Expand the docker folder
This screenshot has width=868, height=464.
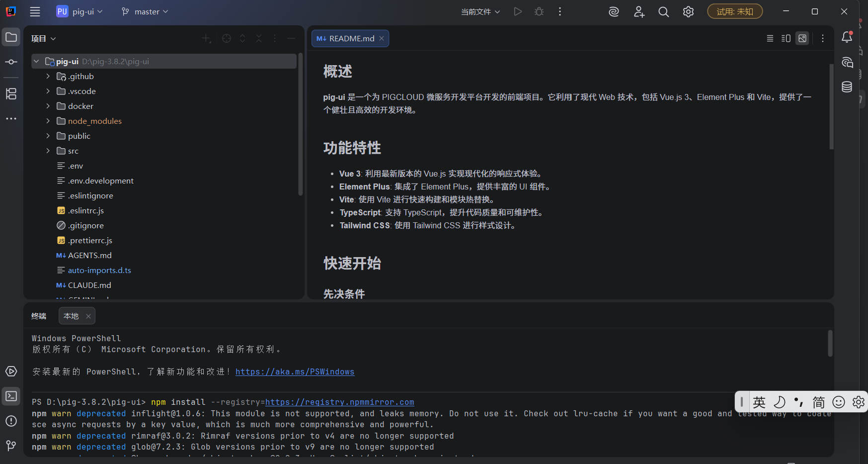[x=48, y=106]
